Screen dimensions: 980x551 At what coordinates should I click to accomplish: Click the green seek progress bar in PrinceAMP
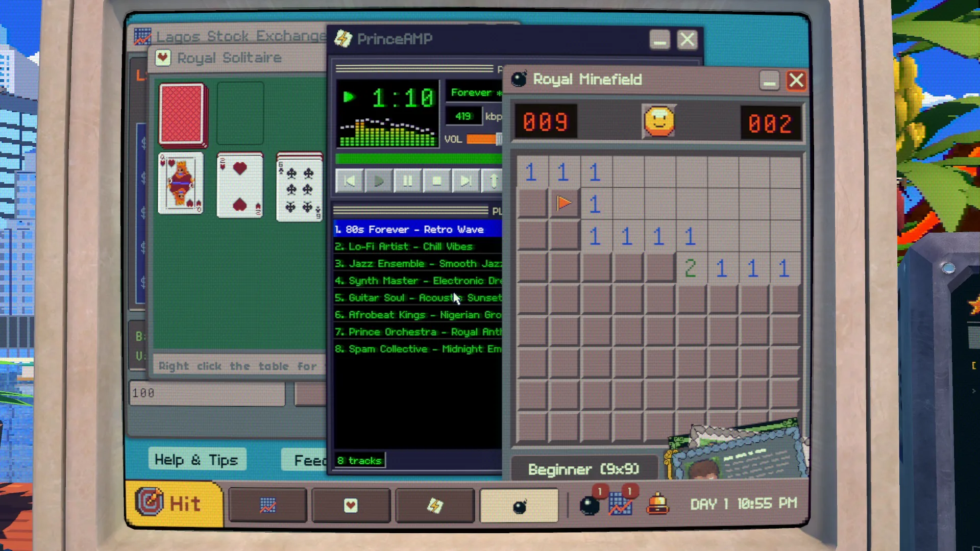(x=419, y=159)
